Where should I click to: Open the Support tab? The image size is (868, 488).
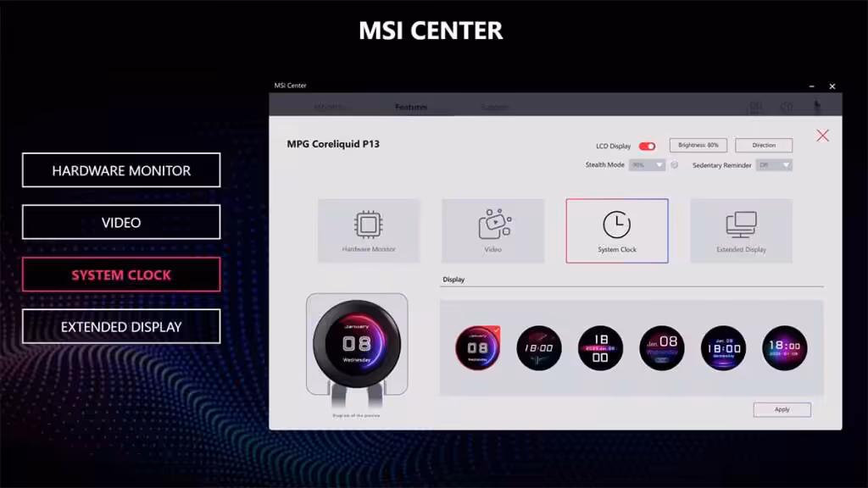coord(497,107)
